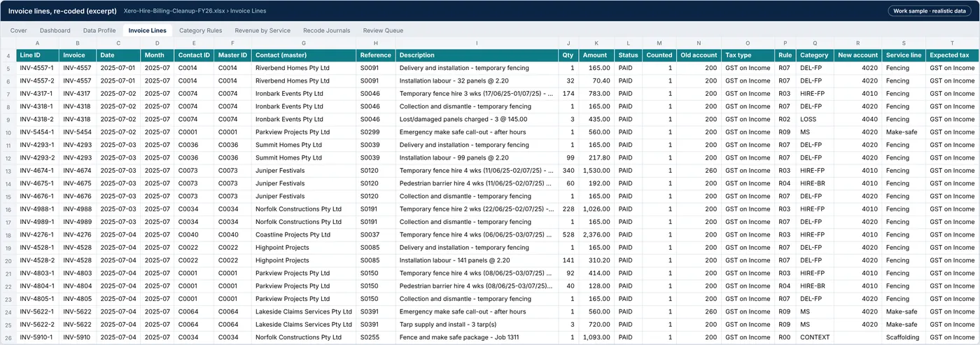980x345 pixels.
Task: Click the S0037 reference cell
Action: (x=376, y=235)
